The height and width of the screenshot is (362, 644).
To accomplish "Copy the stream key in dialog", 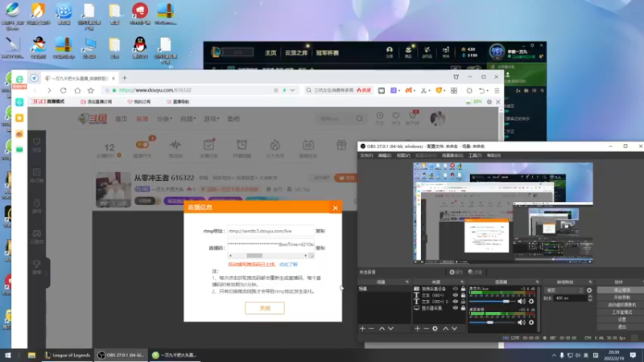I will (320, 248).
